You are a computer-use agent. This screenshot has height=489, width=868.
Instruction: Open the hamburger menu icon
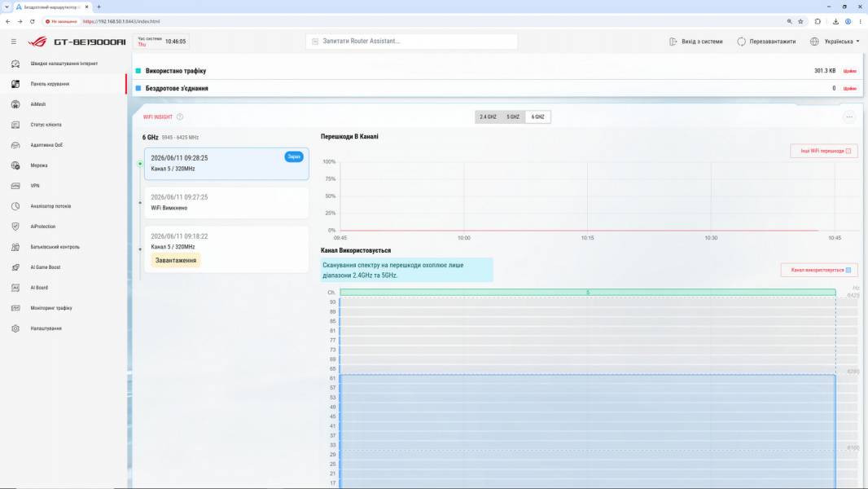pos(14,42)
